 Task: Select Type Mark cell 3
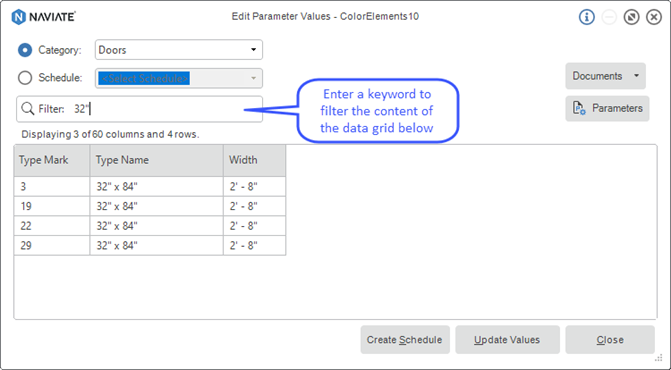(52, 186)
